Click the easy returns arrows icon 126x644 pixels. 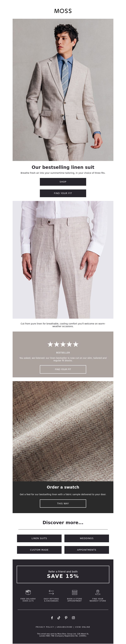(x=51, y=592)
